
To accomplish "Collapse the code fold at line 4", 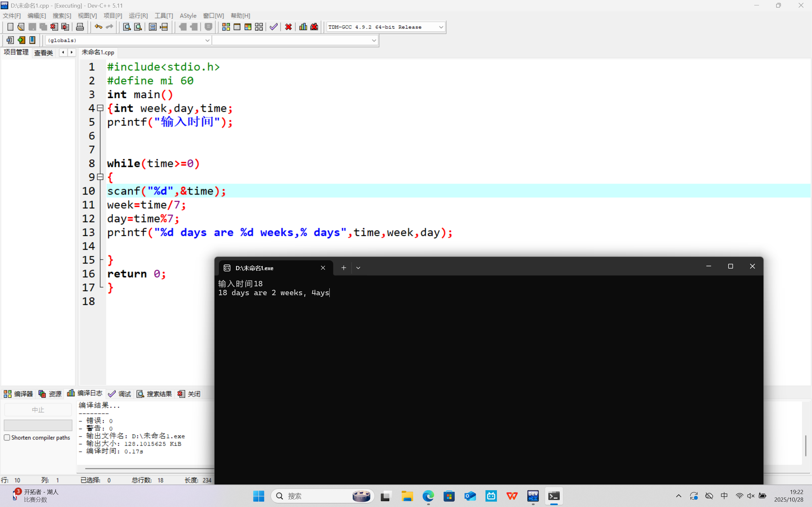I will (x=100, y=108).
